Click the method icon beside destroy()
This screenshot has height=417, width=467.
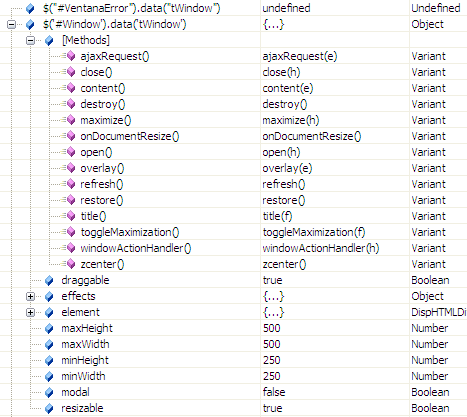(x=71, y=104)
